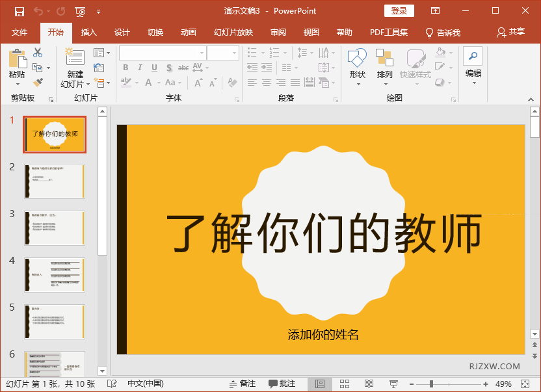Open the font name combo box

pos(162,53)
